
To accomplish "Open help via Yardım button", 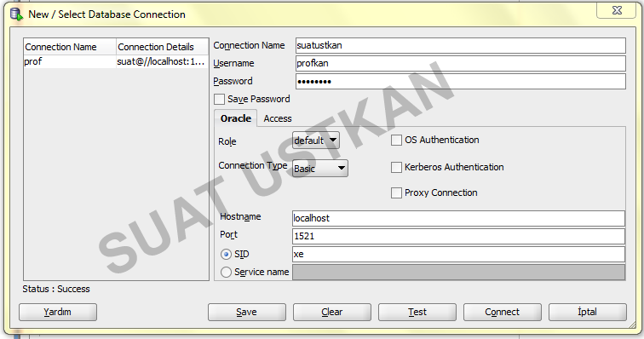I will (58, 312).
